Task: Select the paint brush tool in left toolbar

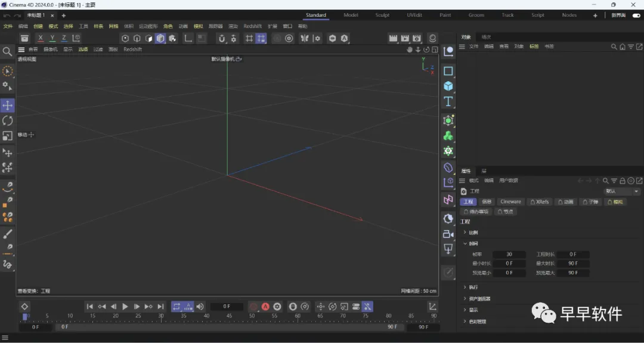Action: point(7,234)
